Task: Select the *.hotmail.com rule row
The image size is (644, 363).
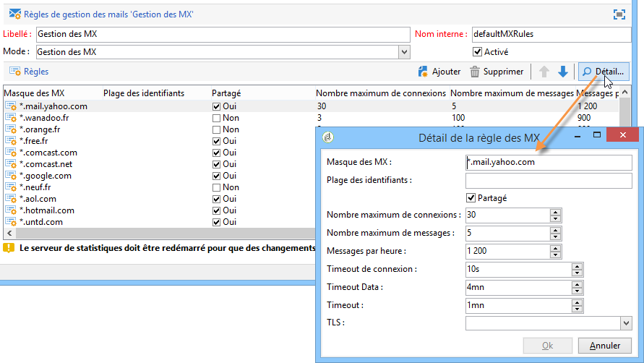Action: (x=159, y=210)
